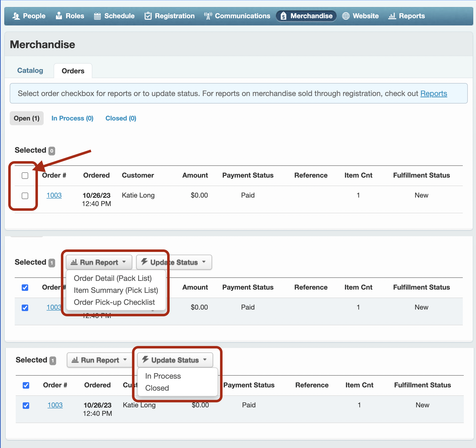Open order 1003 link in top table
Viewport: 476px width, 448px height.
coord(54,195)
